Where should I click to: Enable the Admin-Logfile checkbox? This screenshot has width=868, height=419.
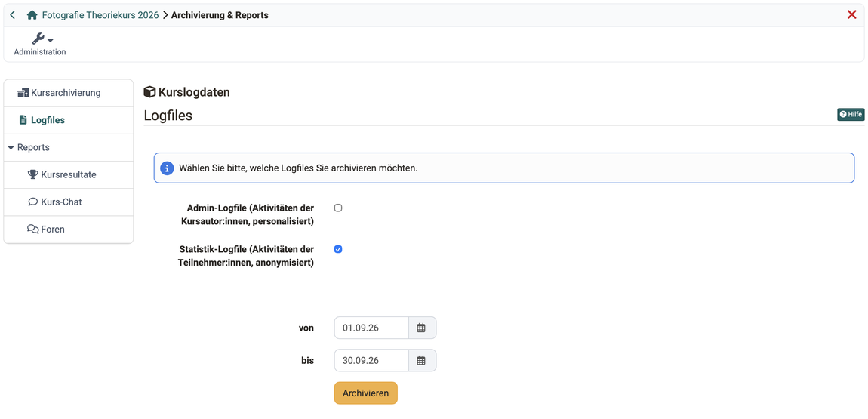(x=338, y=208)
